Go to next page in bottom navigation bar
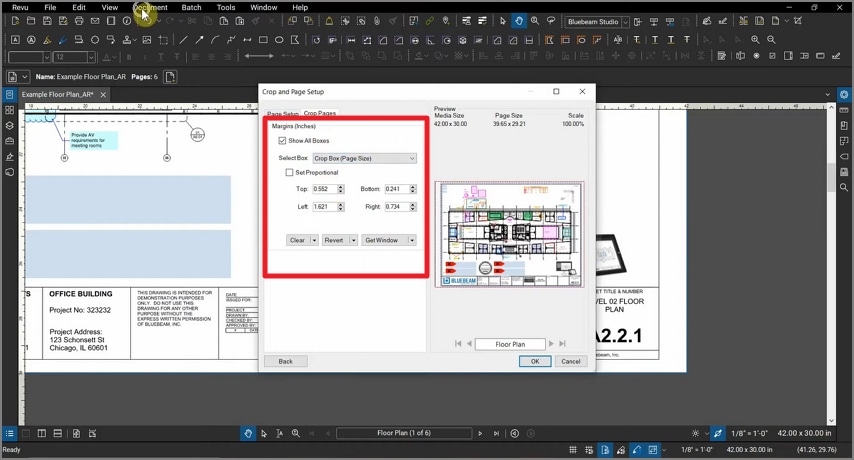Screen dimensions: 854x460 [x=480, y=433]
